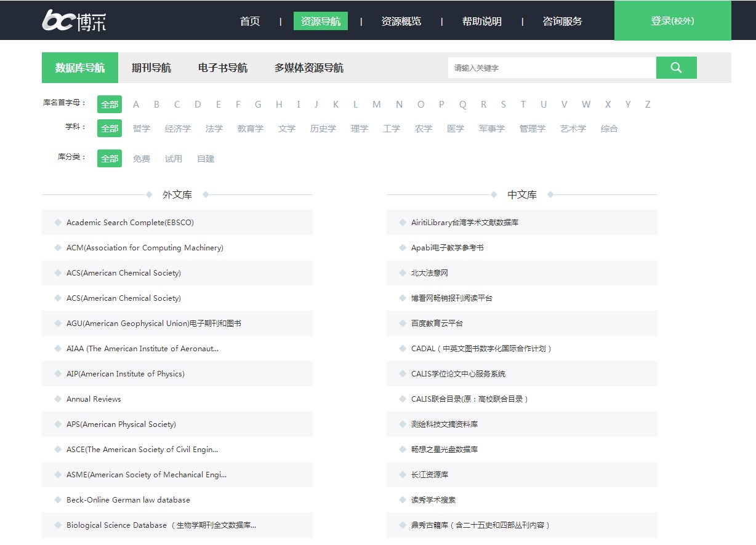Filter by subject 经济学

(177, 129)
